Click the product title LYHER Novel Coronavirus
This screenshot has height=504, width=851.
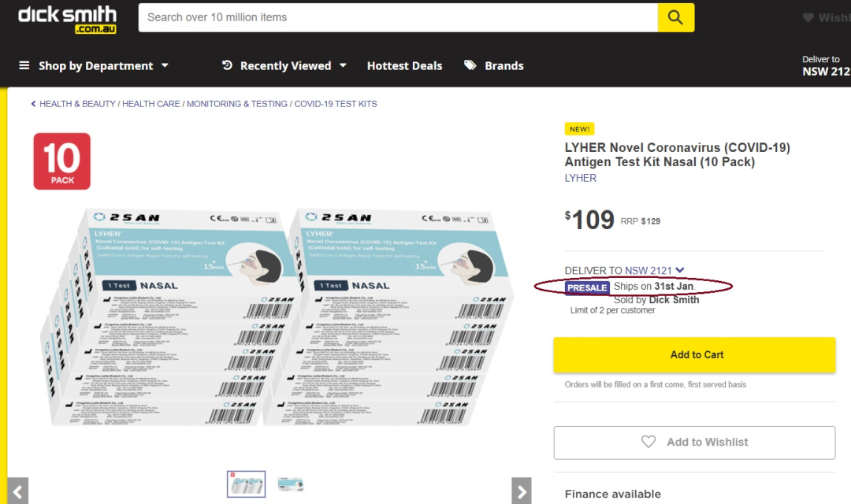(x=677, y=154)
